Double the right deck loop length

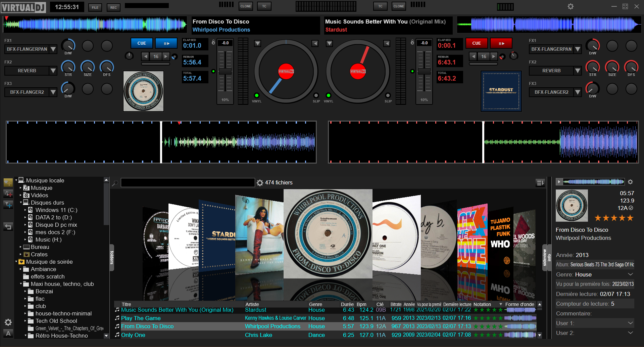point(493,56)
